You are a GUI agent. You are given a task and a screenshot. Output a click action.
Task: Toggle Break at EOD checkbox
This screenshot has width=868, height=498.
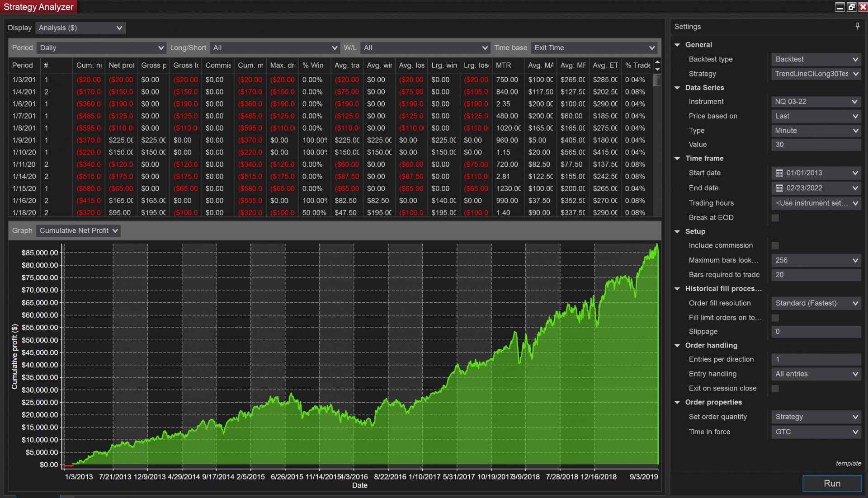(775, 218)
